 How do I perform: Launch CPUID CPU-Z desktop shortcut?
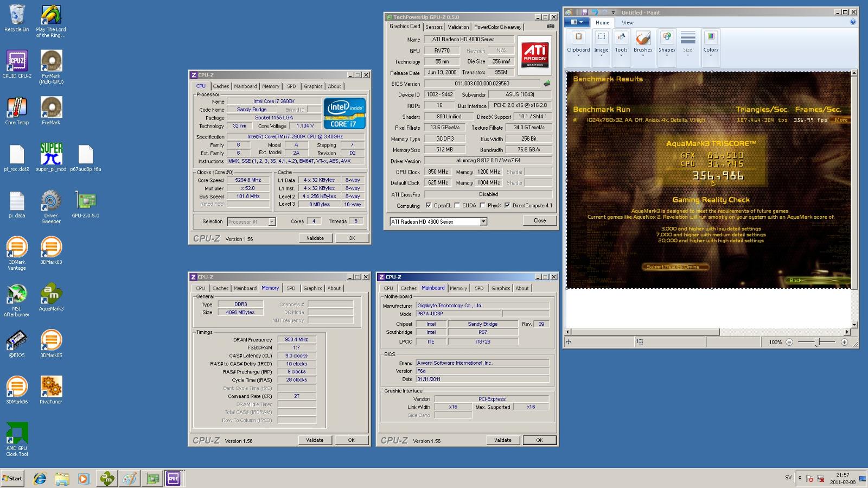click(17, 64)
